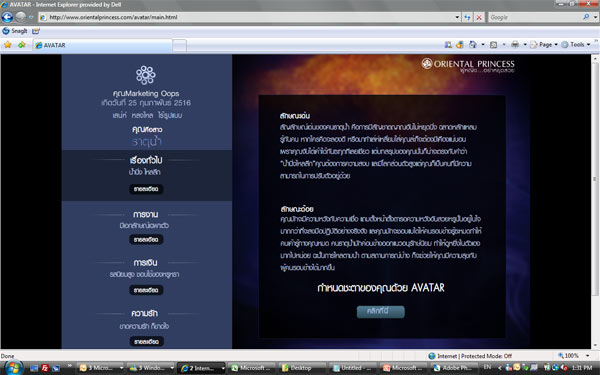This screenshot has width=600, height=375.
Task: Expand the address bar history dropdown arrow
Action: click(457, 17)
